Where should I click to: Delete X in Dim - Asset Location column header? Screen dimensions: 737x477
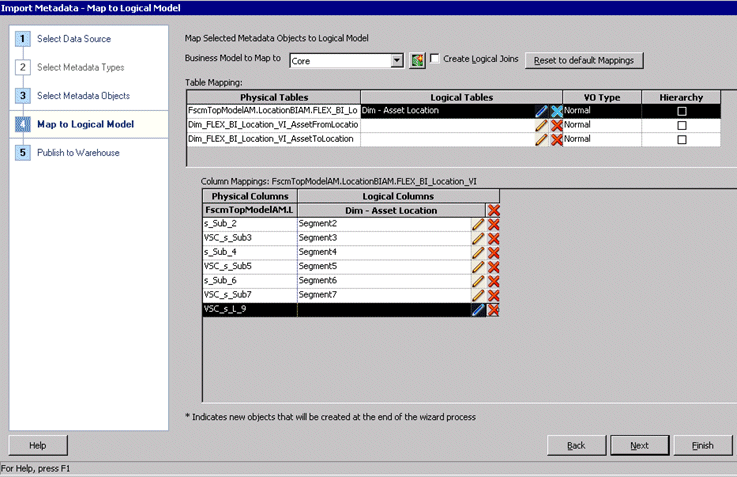(494, 210)
